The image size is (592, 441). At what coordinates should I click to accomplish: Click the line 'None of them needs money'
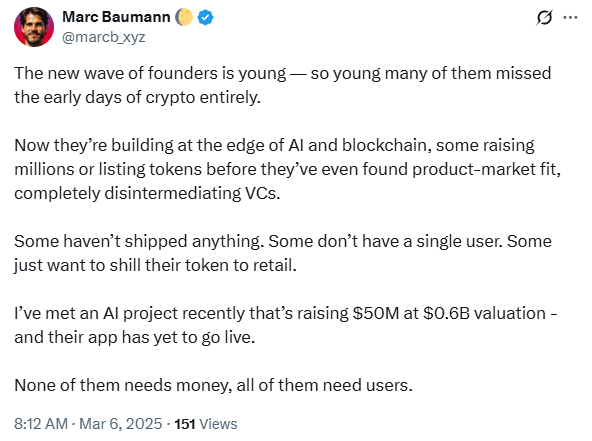coord(213,385)
